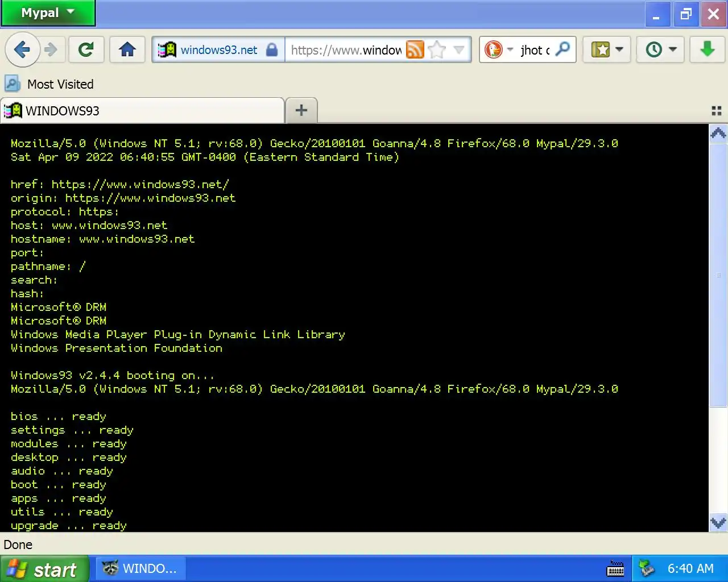Click the URL address field
The width and height of the screenshot is (728, 582).
point(346,50)
